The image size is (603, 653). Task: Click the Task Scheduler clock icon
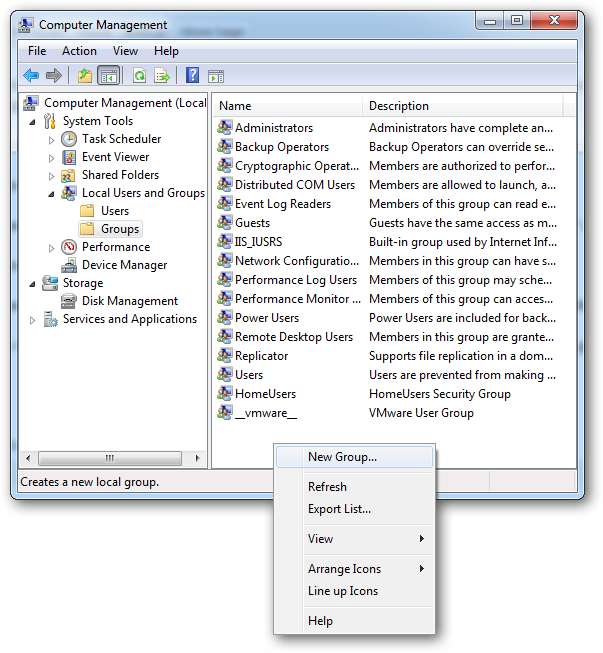pos(69,139)
